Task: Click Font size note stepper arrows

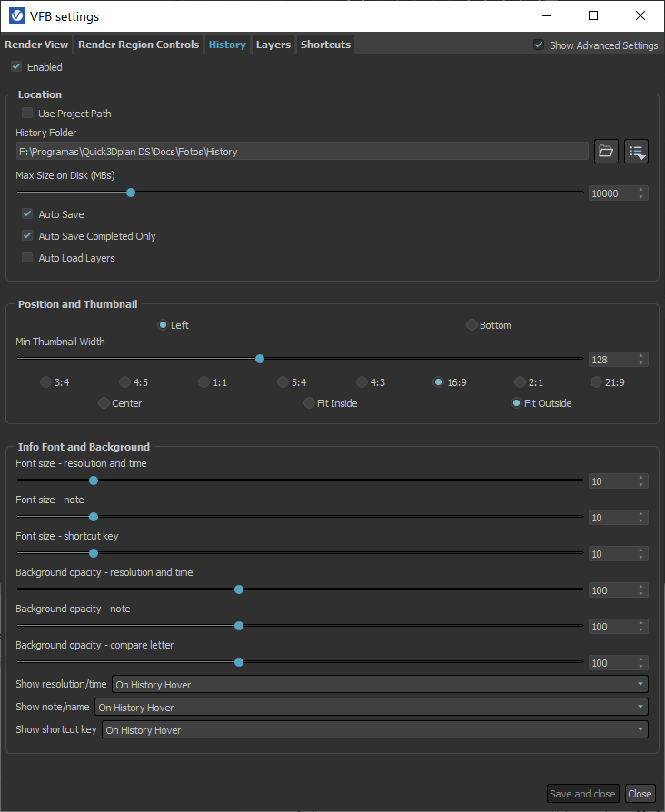Action: (x=641, y=518)
